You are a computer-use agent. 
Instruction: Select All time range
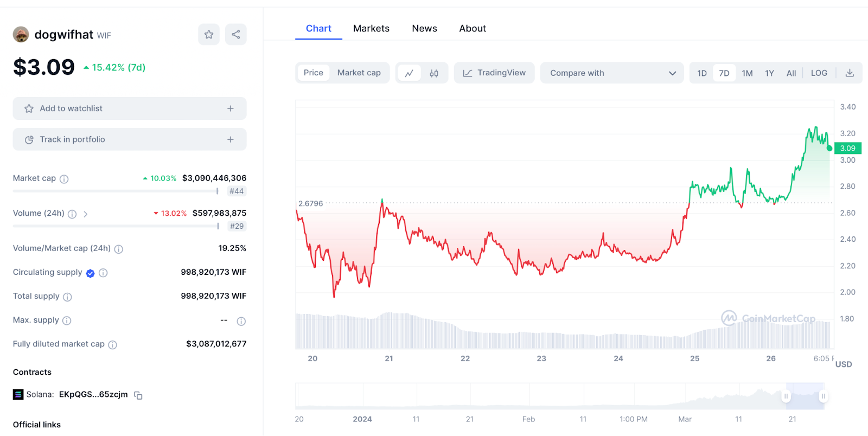791,73
